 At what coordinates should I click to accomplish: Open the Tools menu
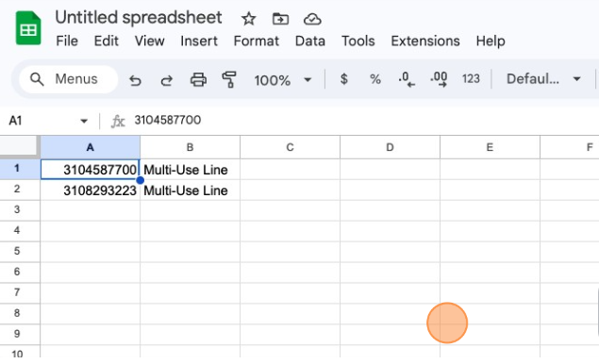pos(358,41)
